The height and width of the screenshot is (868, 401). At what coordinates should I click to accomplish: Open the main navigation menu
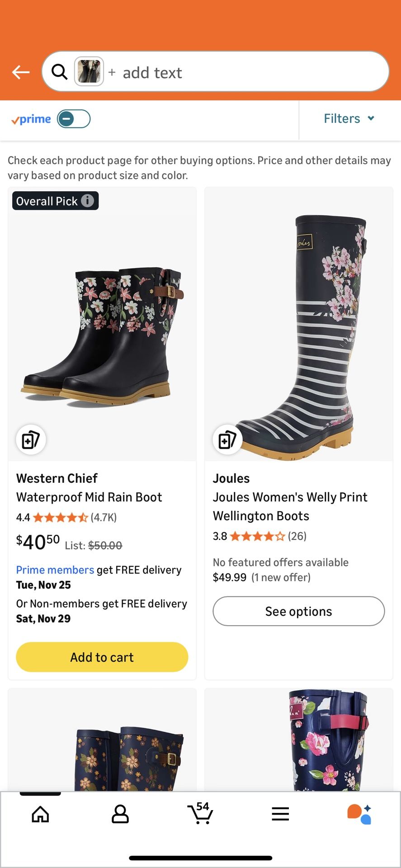tap(280, 814)
